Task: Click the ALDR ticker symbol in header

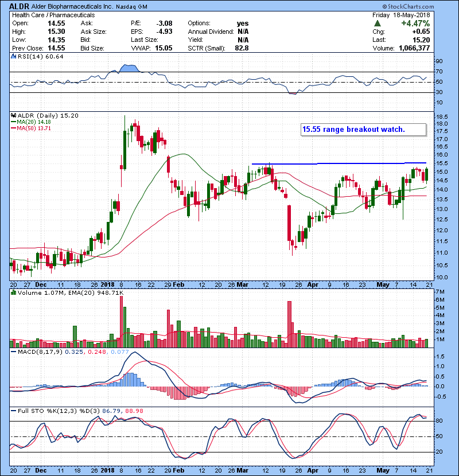Action: [19, 6]
